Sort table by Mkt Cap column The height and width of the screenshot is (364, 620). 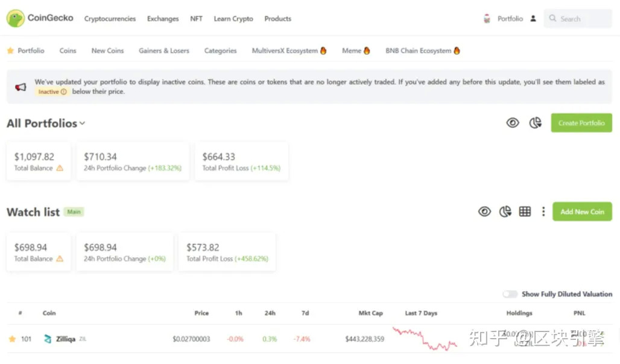coord(370,313)
